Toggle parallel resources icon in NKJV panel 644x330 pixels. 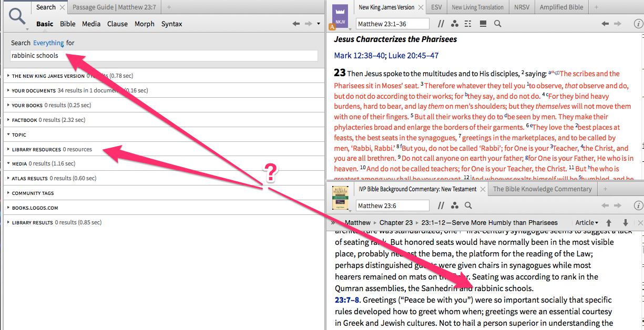(442, 24)
